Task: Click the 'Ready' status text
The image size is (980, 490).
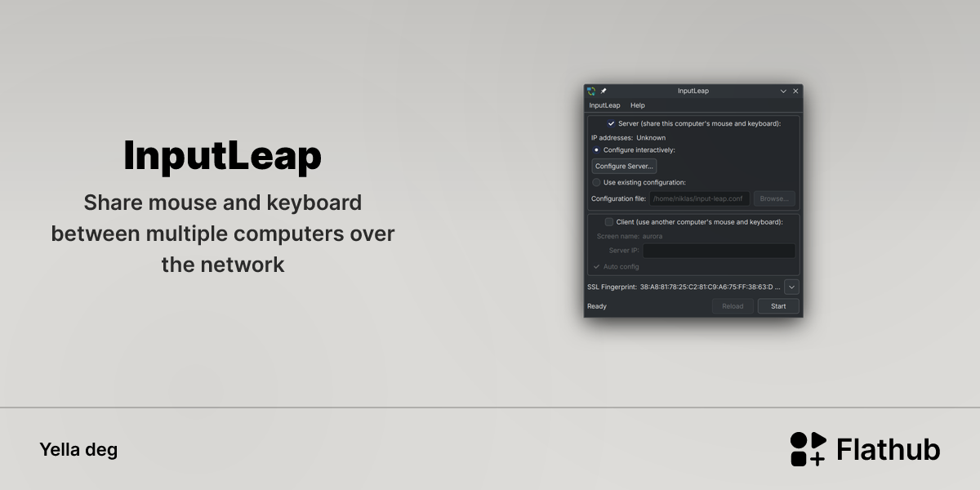Action: pos(597,306)
